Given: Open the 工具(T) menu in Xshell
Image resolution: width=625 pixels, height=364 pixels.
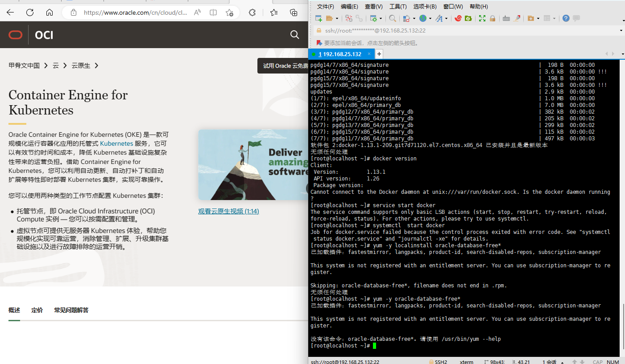Looking at the screenshot, I should [x=398, y=7].
